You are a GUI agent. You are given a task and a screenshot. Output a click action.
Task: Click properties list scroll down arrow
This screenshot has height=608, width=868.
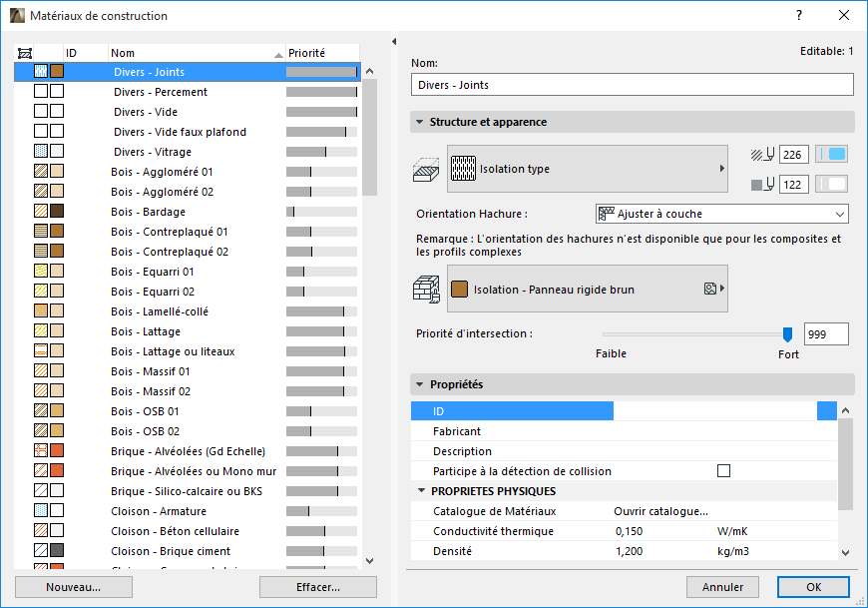845,551
